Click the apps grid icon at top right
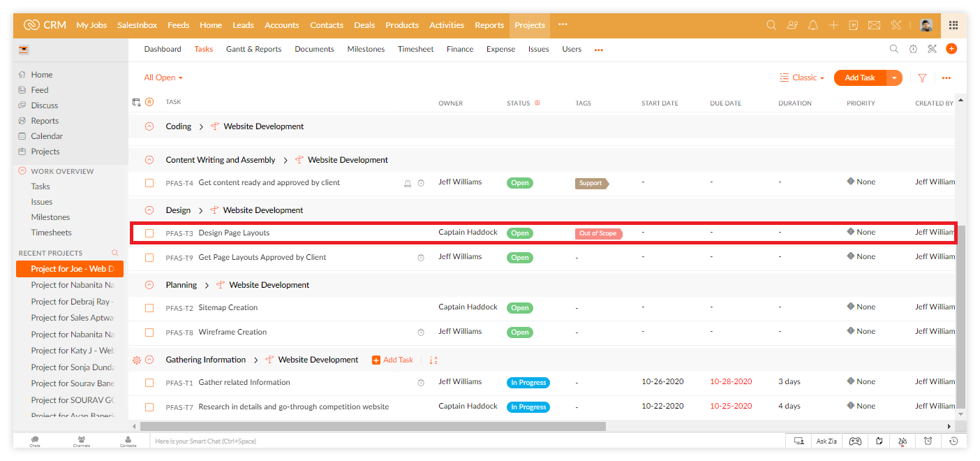This screenshot has width=980, height=461. (953, 25)
